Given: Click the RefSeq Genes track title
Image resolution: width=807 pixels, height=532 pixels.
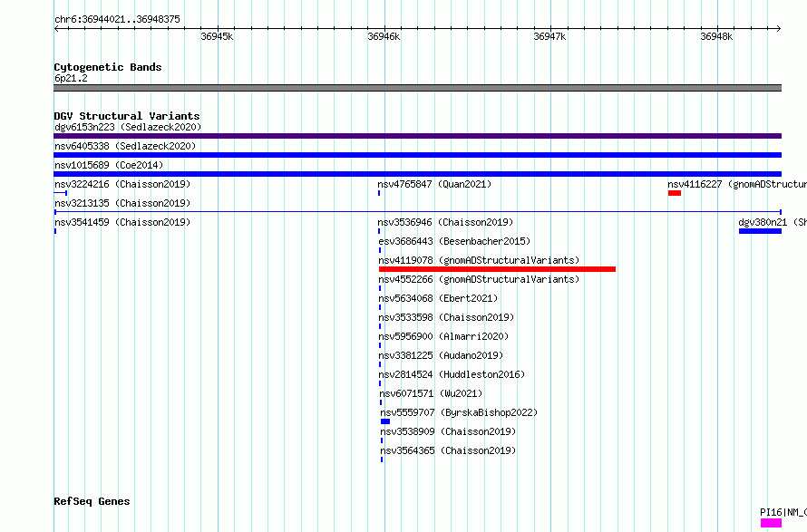Looking at the screenshot, I should 92,501.
